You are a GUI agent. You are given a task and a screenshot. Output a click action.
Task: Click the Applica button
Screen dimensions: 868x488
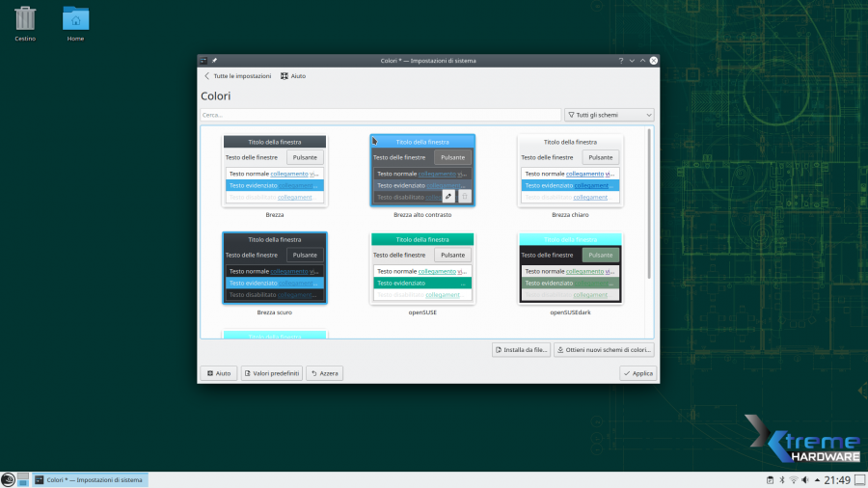click(638, 373)
